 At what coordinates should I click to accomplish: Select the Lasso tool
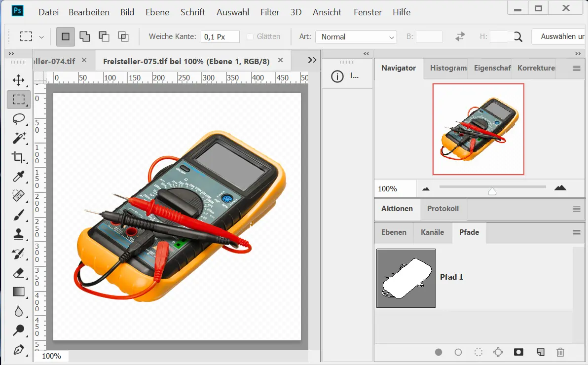point(19,119)
